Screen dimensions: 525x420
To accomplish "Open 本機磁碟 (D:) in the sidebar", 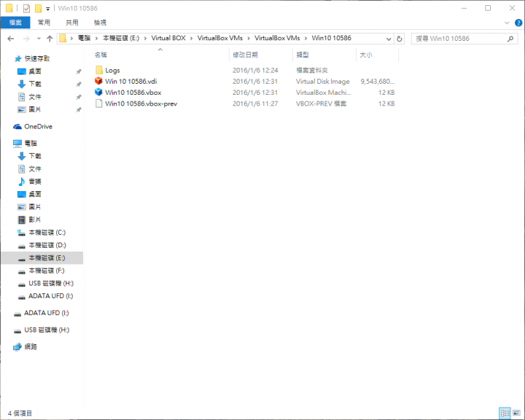I will (47, 245).
